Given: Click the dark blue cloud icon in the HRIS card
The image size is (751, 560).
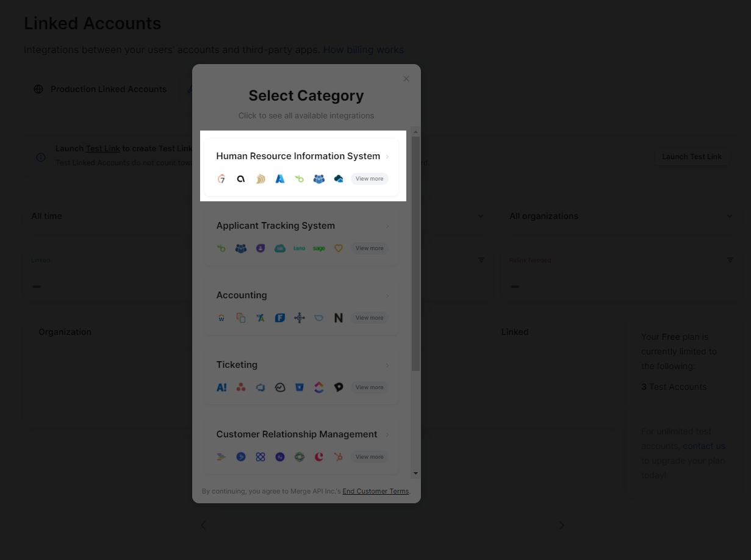Looking at the screenshot, I should pos(339,179).
